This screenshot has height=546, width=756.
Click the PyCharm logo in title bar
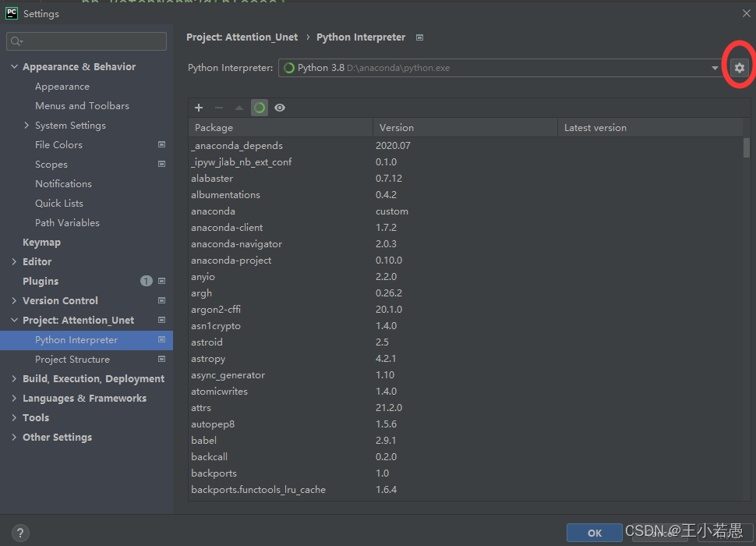coord(12,13)
